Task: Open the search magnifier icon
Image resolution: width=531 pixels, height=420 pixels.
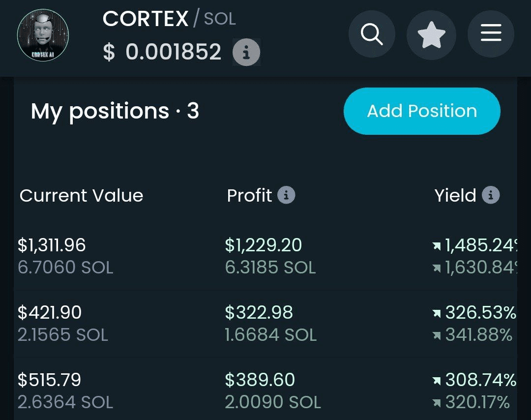Action: [x=372, y=34]
